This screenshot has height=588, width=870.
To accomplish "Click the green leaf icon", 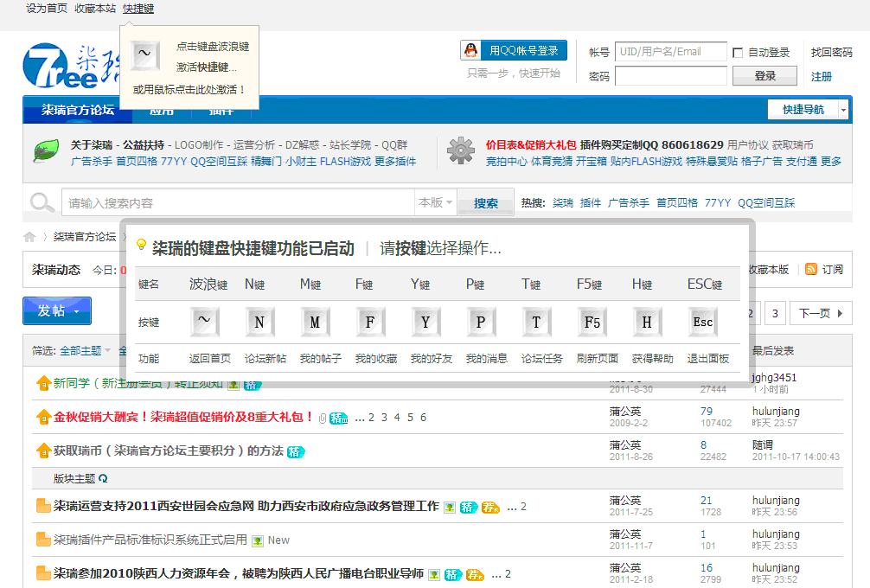I will tap(47, 150).
